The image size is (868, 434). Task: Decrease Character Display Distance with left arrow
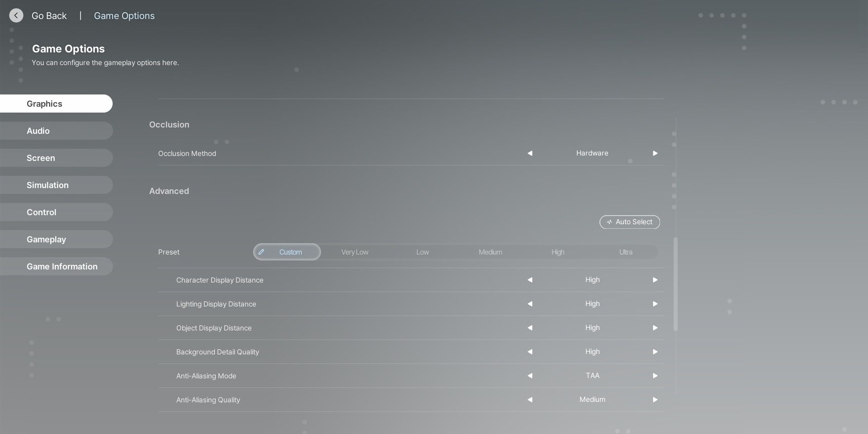[530, 280]
